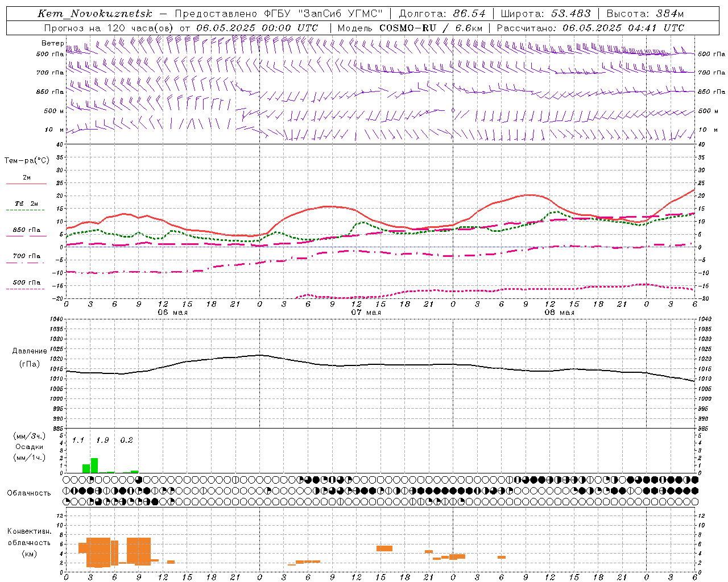This screenshot has width=728, height=582.
Task: Click the '700 гПа' temperature legend entry
Action: click(27, 256)
